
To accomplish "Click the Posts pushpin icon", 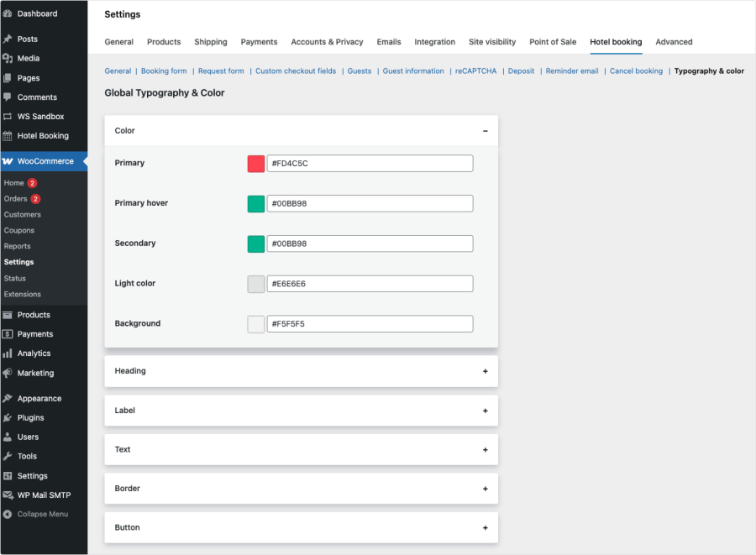I will (8, 39).
